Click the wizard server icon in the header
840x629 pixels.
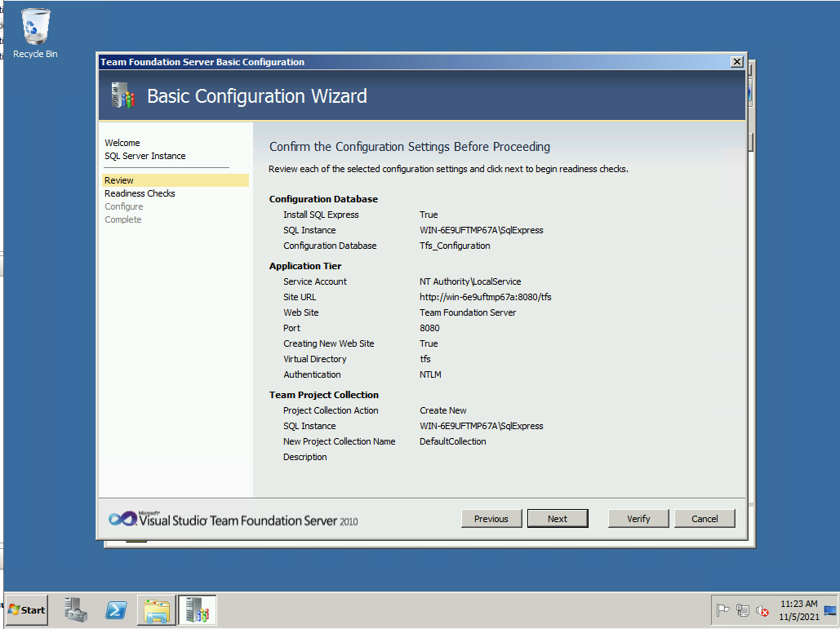[122, 96]
